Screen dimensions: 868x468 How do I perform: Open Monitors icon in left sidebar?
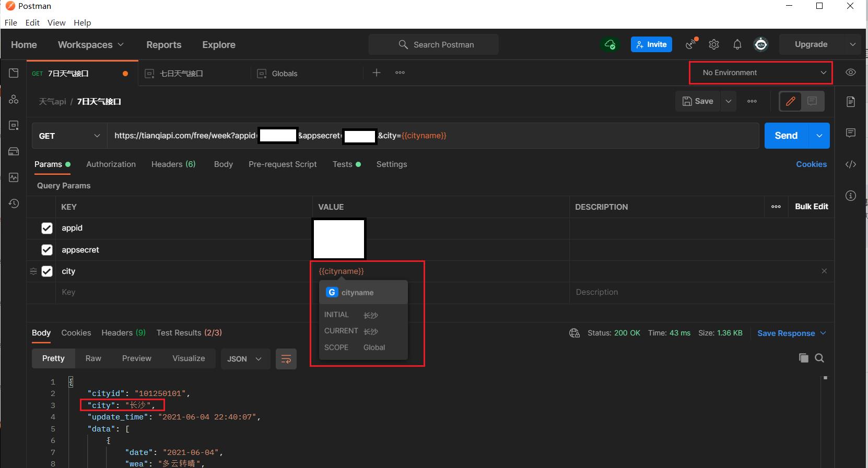[14, 177]
